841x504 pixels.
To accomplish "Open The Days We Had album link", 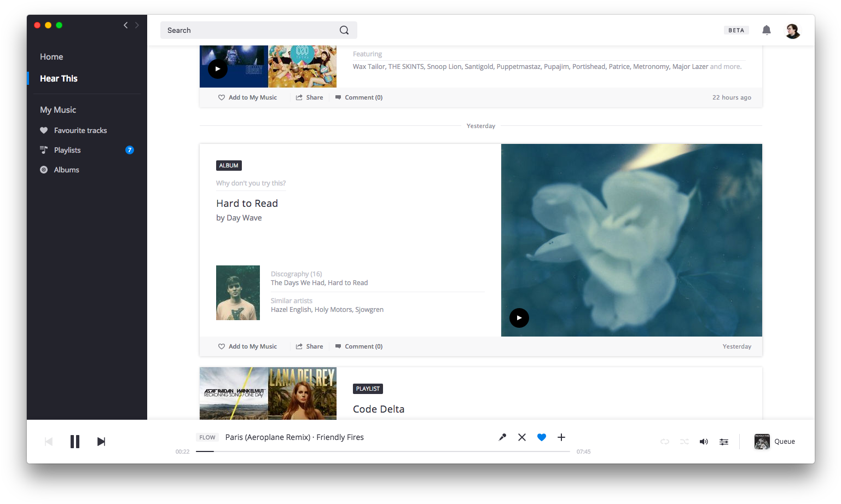I will [298, 283].
